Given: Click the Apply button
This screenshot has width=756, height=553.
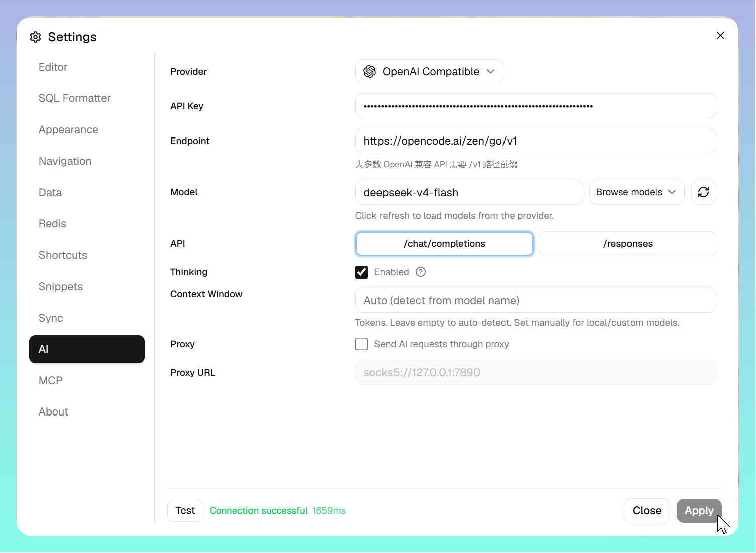Looking at the screenshot, I should pos(699,511).
